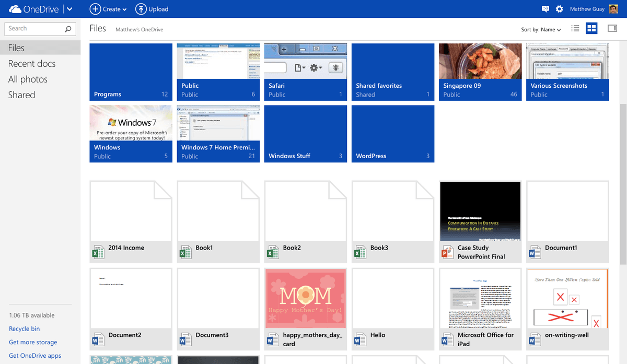Click the 2014 Income file name
This screenshot has width=627, height=364.
point(126,248)
